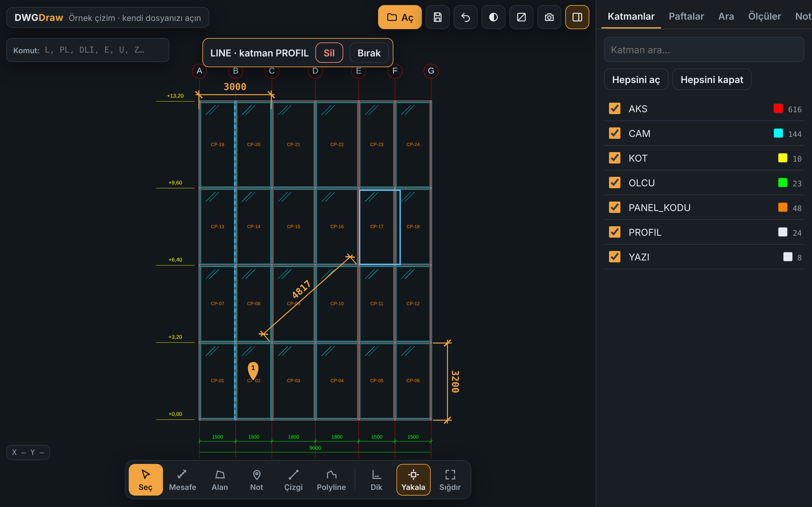Click the undo arrow icon
The width and height of the screenshot is (812, 507).
[x=465, y=17]
